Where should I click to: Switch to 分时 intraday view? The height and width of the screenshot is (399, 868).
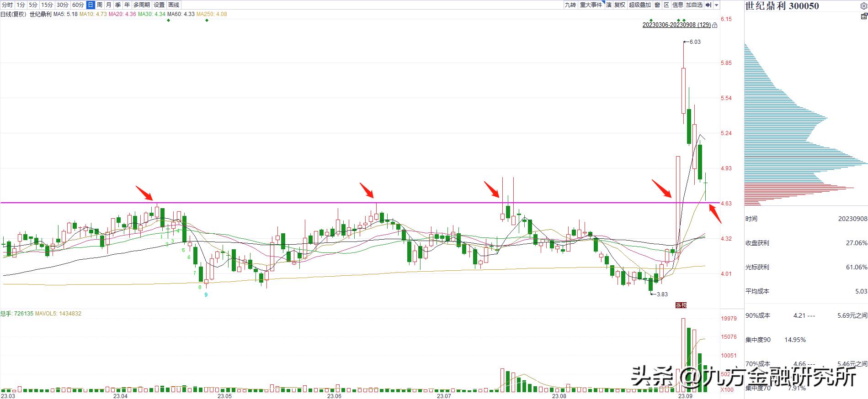click(x=7, y=5)
